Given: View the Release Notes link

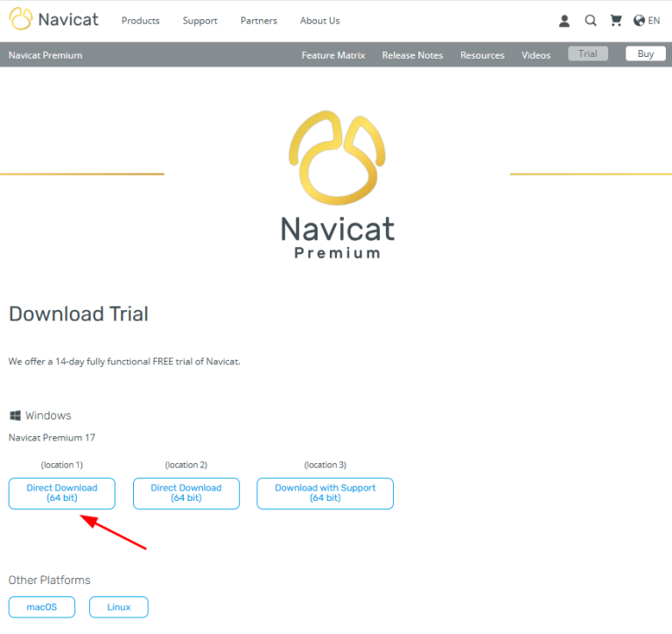Looking at the screenshot, I should coord(412,55).
